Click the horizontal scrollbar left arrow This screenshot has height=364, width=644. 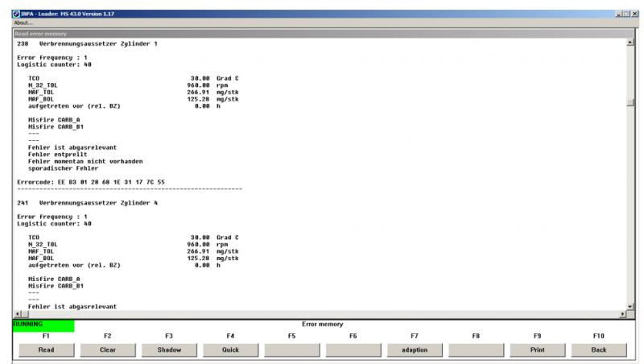coord(18,314)
